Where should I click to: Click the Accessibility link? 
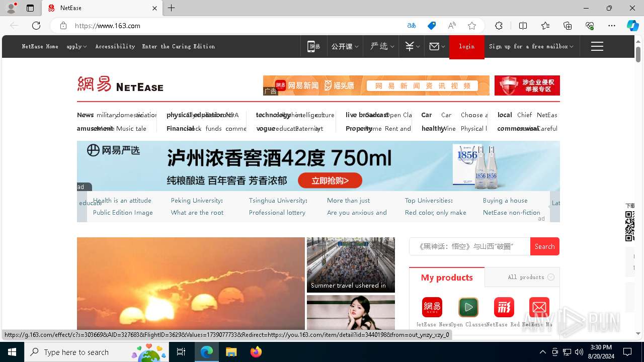[x=115, y=46]
